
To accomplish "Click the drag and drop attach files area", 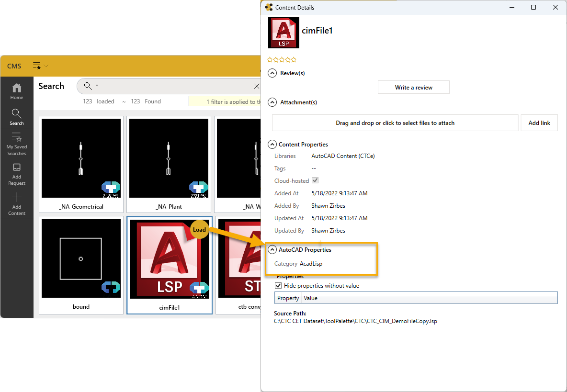I will coord(395,123).
